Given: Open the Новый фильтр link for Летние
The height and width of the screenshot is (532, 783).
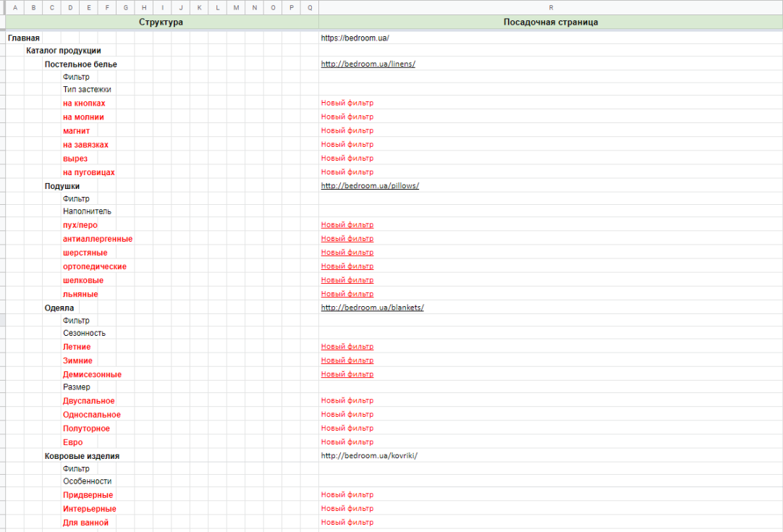Looking at the screenshot, I should [x=347, y=347].
